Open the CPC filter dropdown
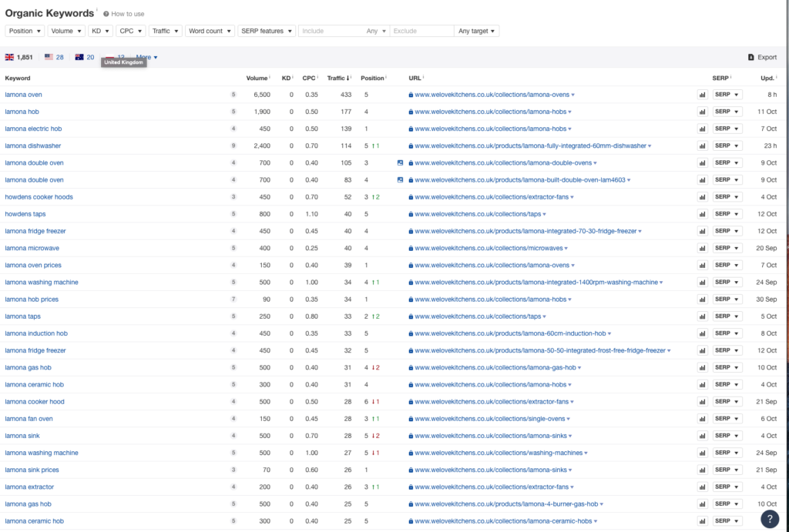The height and width of the screenshot is (532, 789). pyautogui.click(x=131, y=31)
